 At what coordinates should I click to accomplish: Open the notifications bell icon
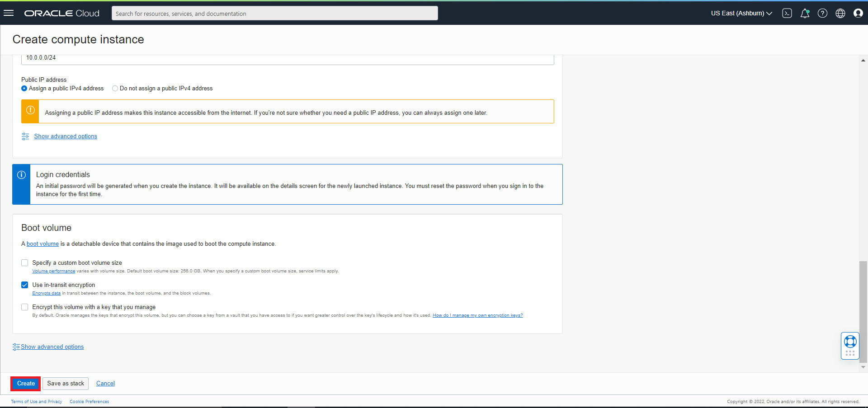point(805,13)
